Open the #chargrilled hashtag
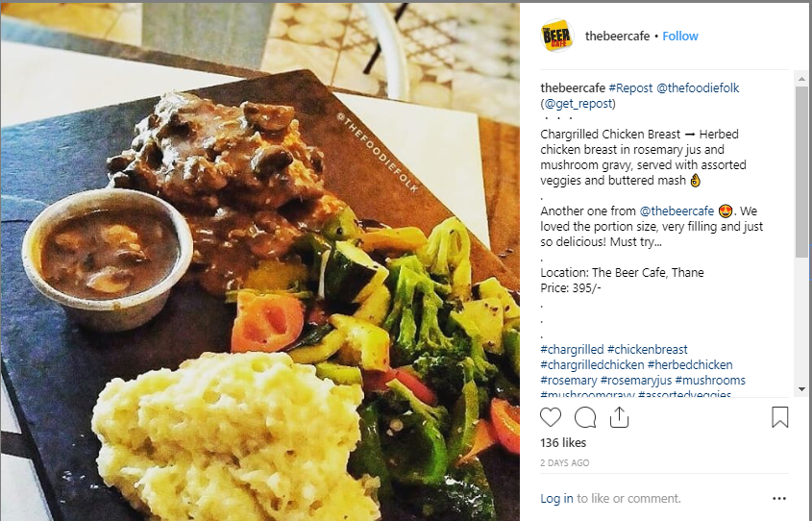The width and height of the screenshot is (812, 521). coord(572,350)
